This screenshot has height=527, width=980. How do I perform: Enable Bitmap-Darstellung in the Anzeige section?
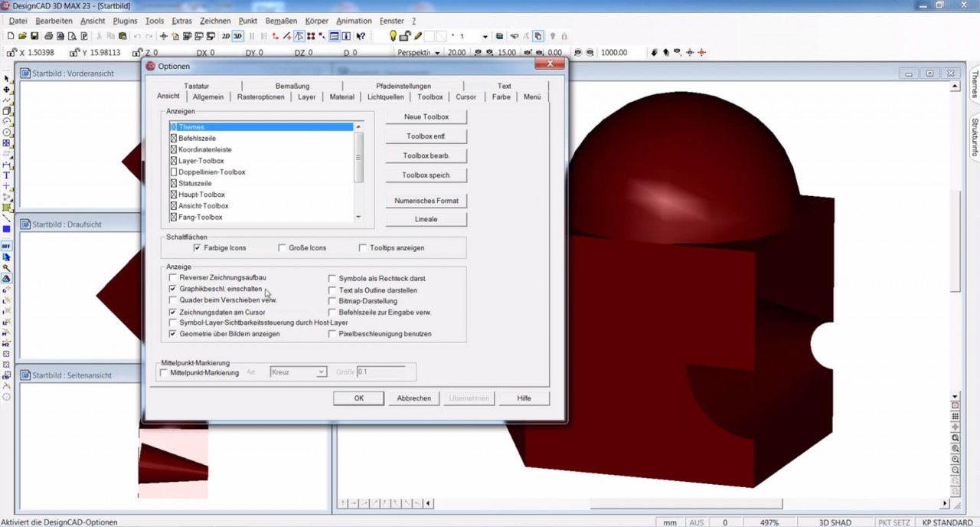click(x=332, y=301)
